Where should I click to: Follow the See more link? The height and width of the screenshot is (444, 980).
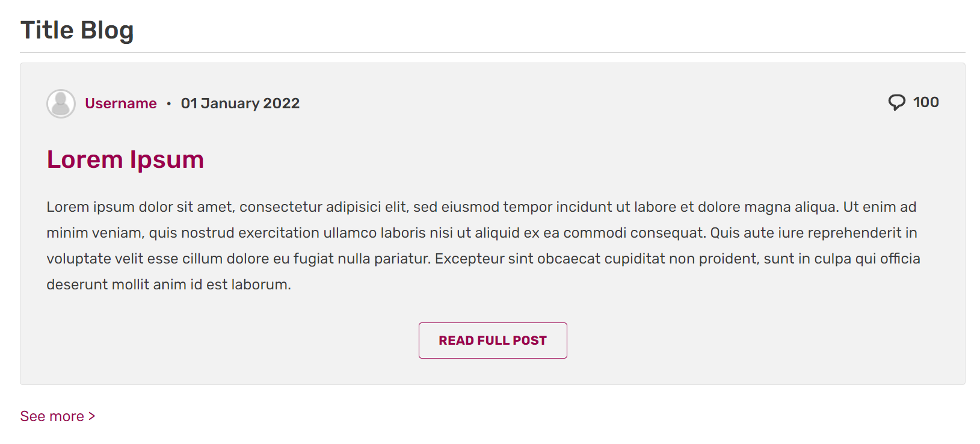click(x=52, y=416)
